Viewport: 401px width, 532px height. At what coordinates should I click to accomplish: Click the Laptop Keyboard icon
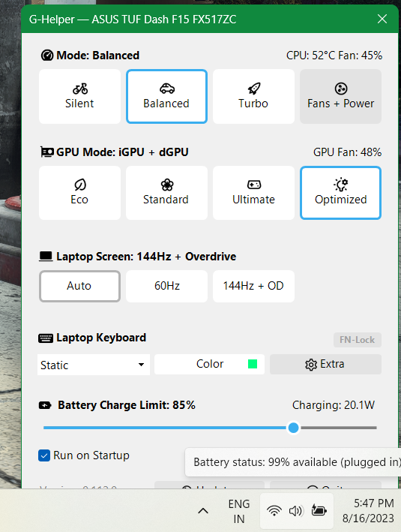46,338
